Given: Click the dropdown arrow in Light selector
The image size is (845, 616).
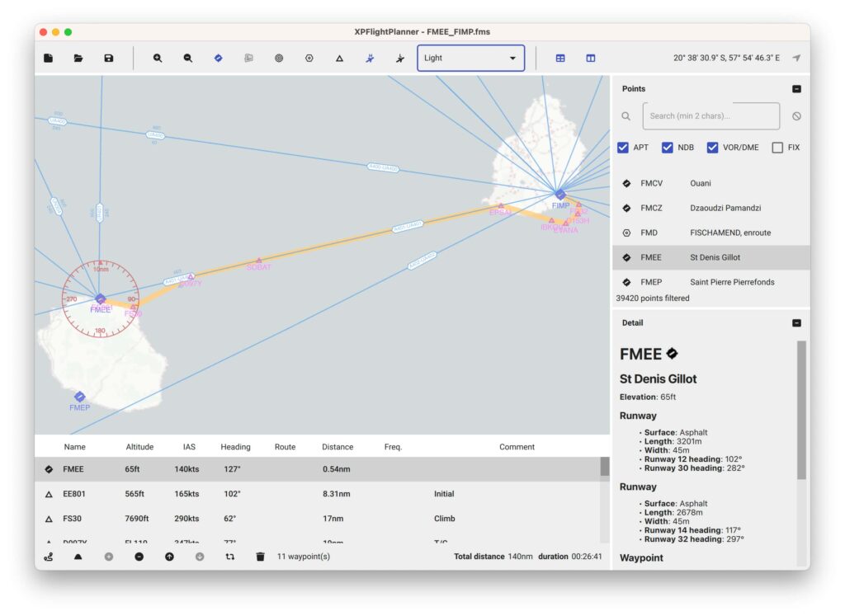Looking at the screenshot, I should click(x=512, y=59).
